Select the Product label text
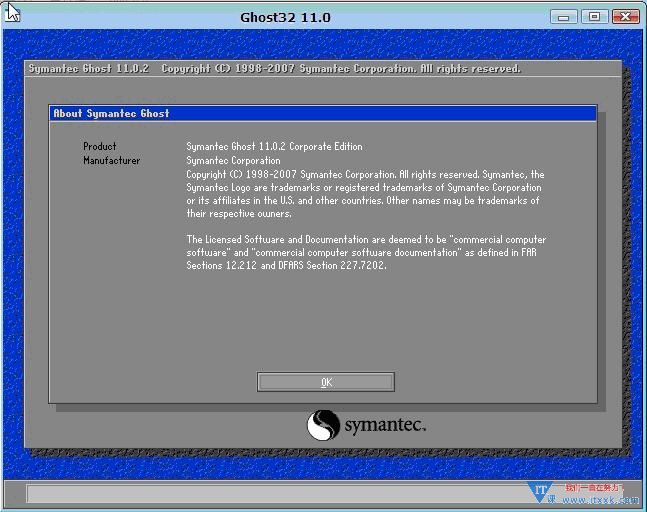This screenshot has width=647, height=512. 99,146
